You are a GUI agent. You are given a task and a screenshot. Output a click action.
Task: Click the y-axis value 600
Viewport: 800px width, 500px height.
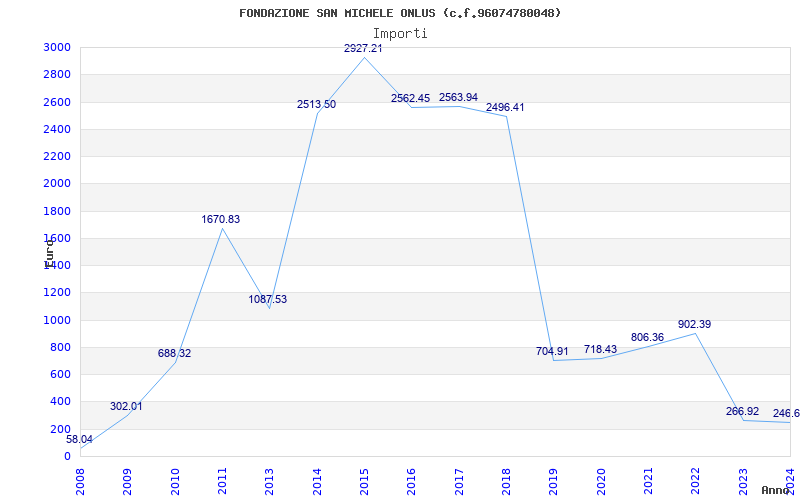pos(61,374)
